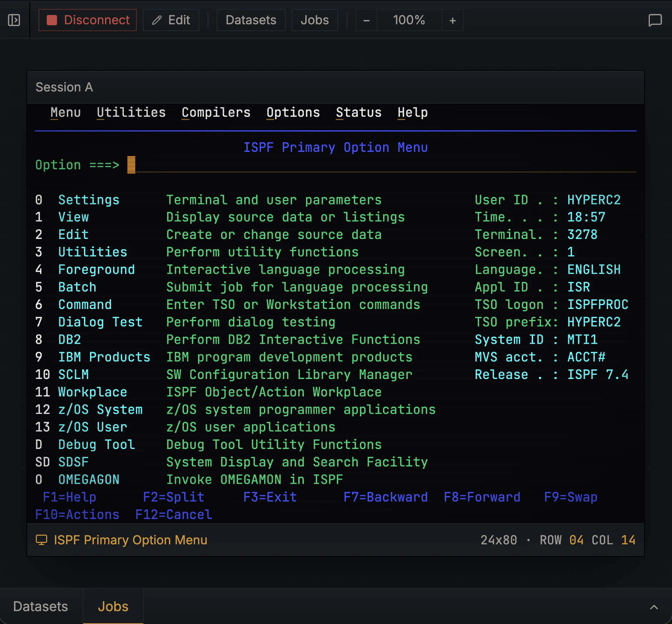The image size is (672, 624).
Task: Open the Compilers menu
Action: [x=216, y=113]
